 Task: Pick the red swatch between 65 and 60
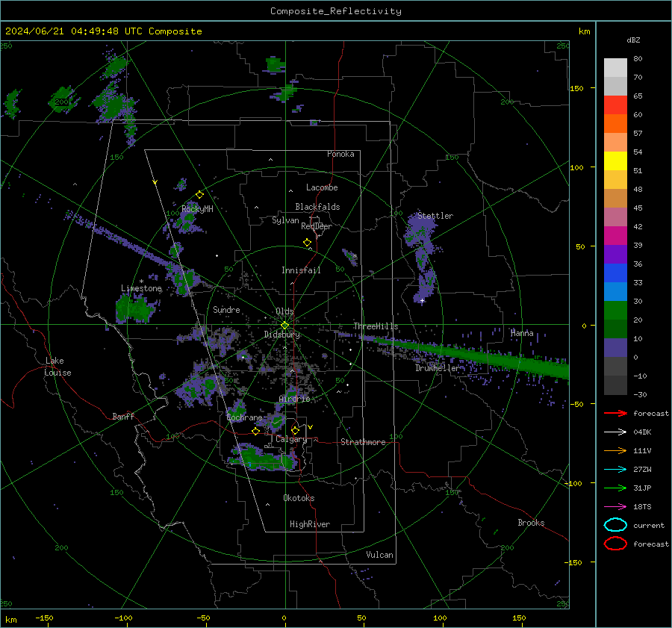615,105
